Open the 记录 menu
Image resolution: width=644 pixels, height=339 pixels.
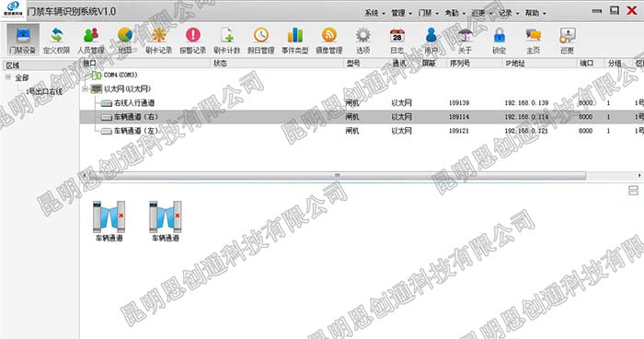click(509, 13)
